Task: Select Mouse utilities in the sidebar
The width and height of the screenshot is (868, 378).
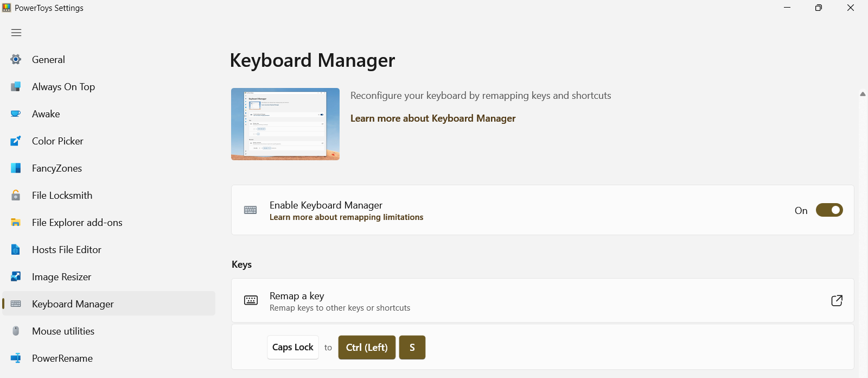Action: pos(63,331)
